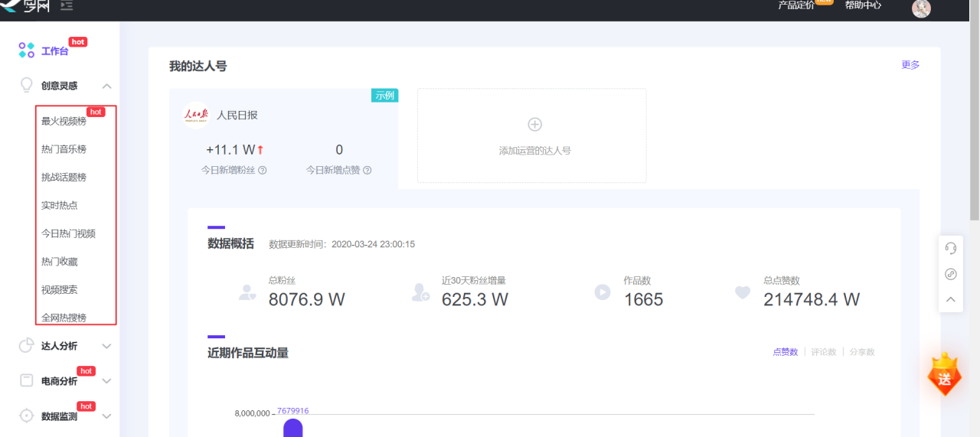Click help icon beside 今日新增粉丝
This screenshot has height=437, width=980.
[263, 171]
